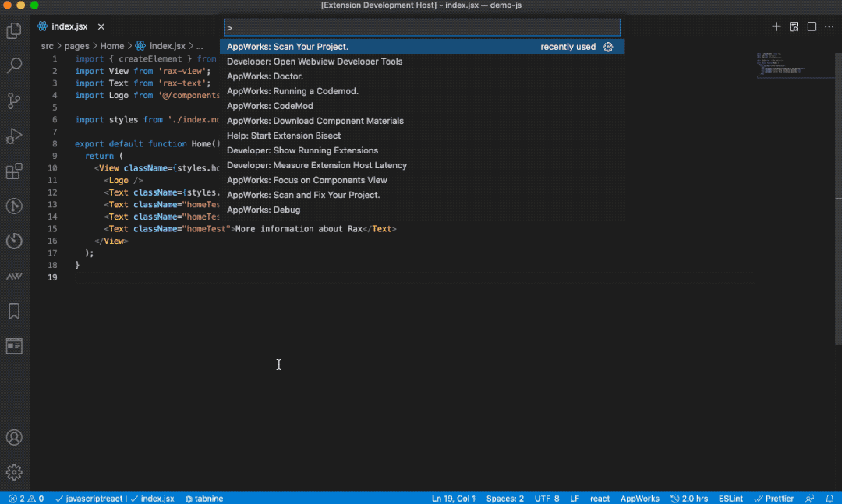This screenshot has height=504, width=842.
Task: Open the Explorer view in the activity bar
Action: pos(15,30)
